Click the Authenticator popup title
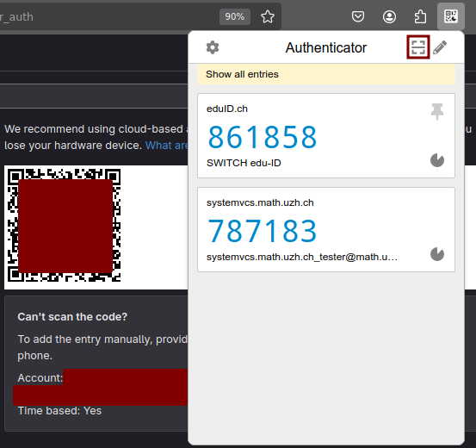The height and width of the screenshot is (448, 476). tap(326, 47)
